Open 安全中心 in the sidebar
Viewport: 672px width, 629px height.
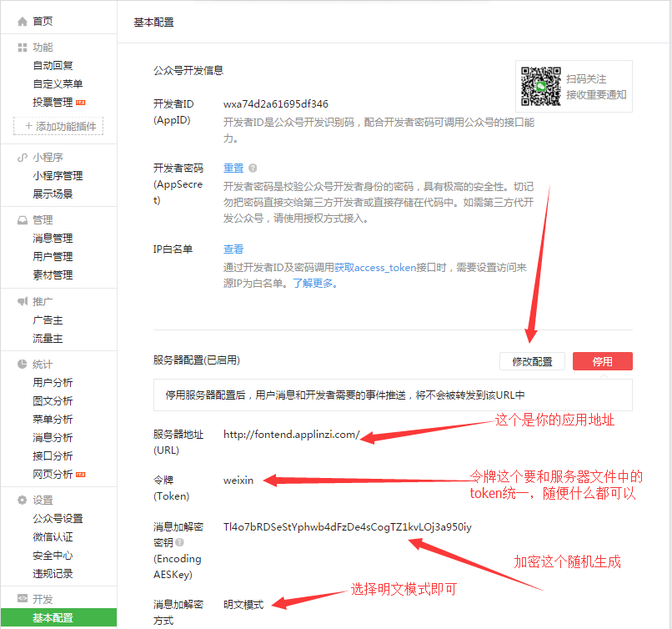pos(53,556)
